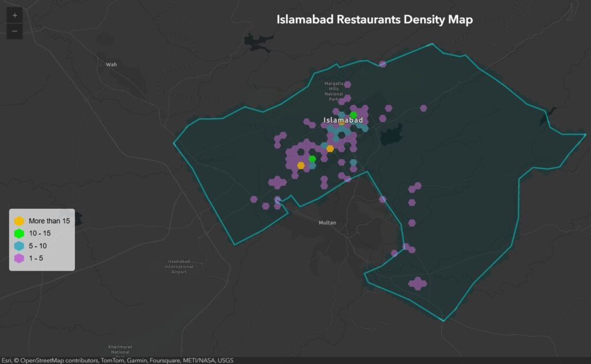The height and width of the screenshot is (364, 591).
Task: Select the green "10 - 15" legend hexagon
Action: coord(19,234)
